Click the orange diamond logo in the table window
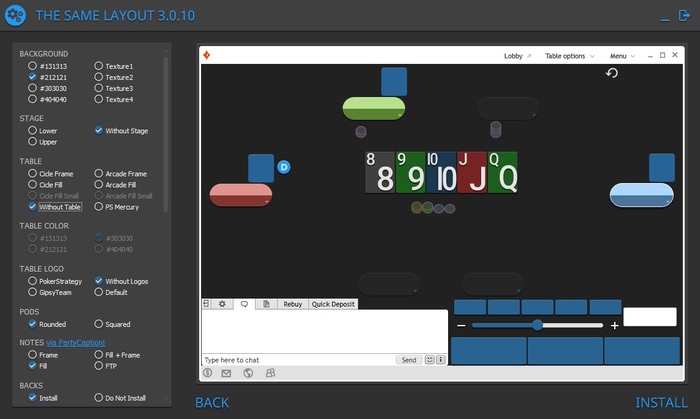This screenshot has height=419, width=700. (206, 55)
